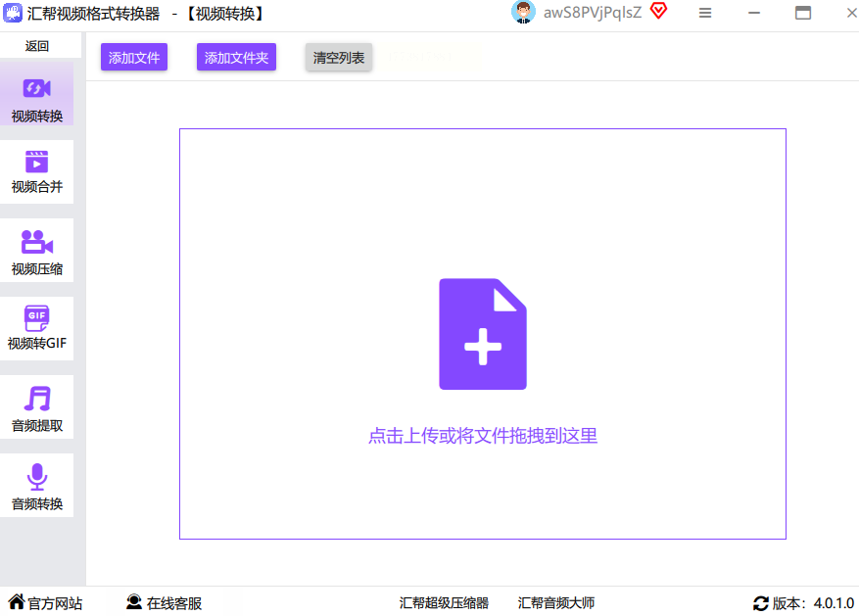The width and height of the screenshot is (859, 616).
Task: Click the red VIP diamond icon
Action: point(659,11)
